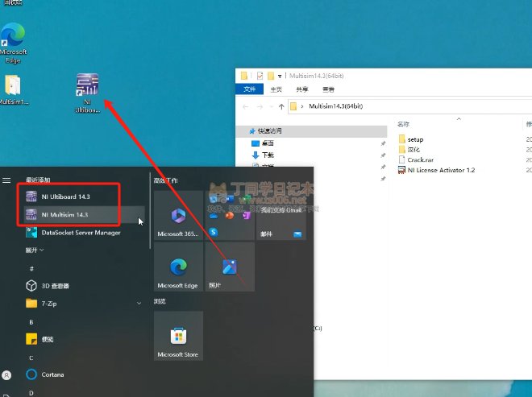
Task: Click the user account icon in Start
Action: point(6,375)
